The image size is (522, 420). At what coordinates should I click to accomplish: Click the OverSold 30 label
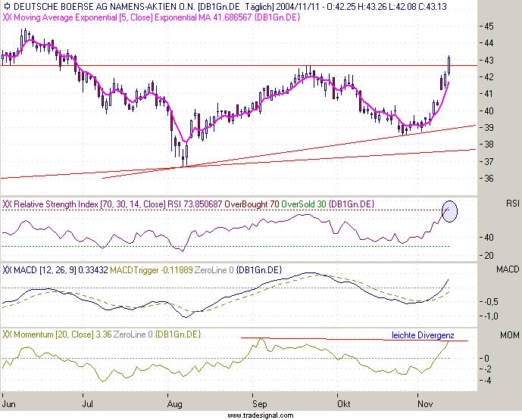click(x=304, y=204)
